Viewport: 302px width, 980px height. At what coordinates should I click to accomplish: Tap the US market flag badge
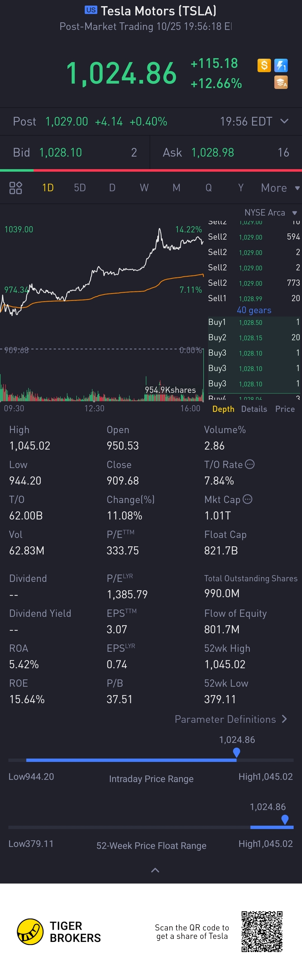tap(91, 10)
